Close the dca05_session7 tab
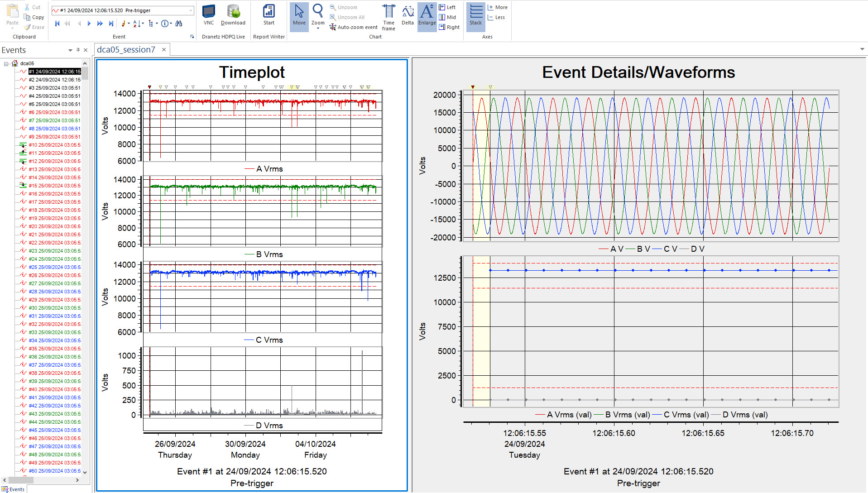 pos(164,50)
